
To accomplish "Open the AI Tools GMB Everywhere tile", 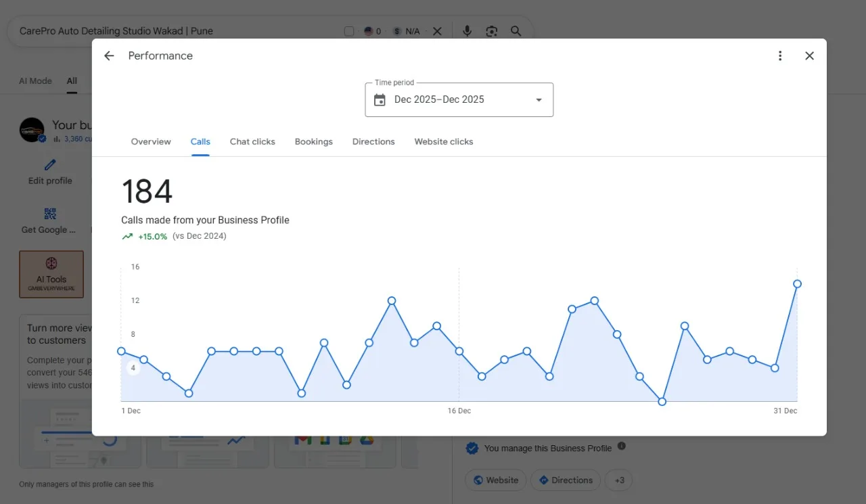I will tap(51, 274).
